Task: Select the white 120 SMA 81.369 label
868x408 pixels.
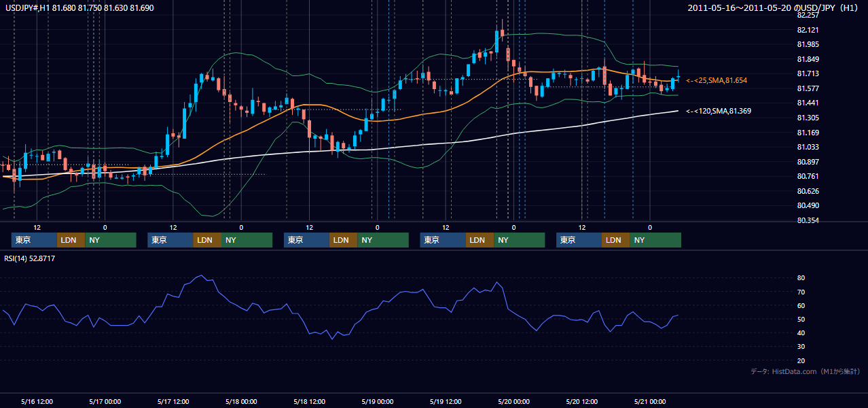Action: tap(719, 111)
